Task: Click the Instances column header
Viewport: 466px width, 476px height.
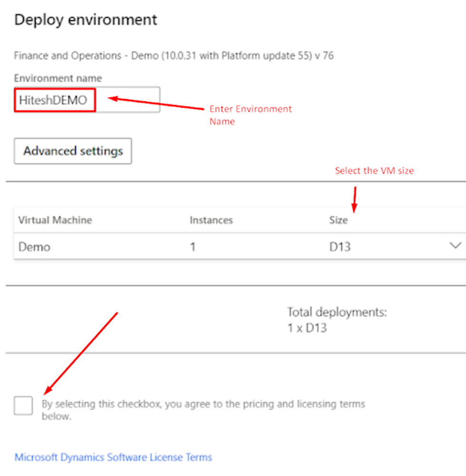Action: click(211, 220)
